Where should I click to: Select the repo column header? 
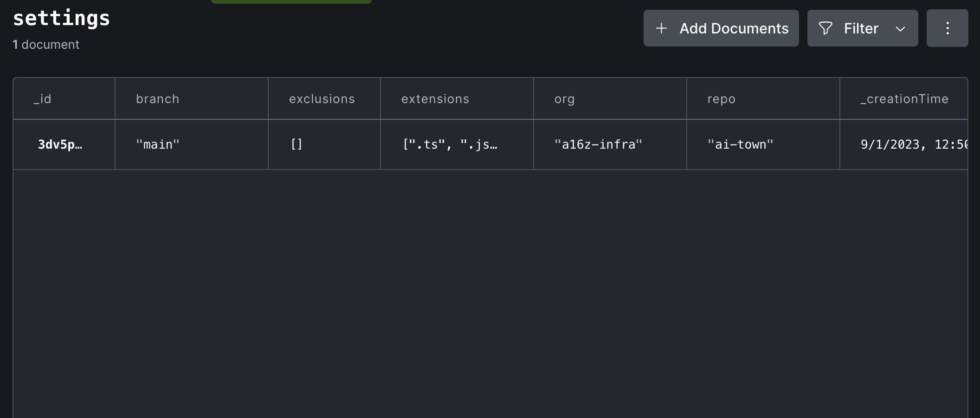[x=721, y=99]
